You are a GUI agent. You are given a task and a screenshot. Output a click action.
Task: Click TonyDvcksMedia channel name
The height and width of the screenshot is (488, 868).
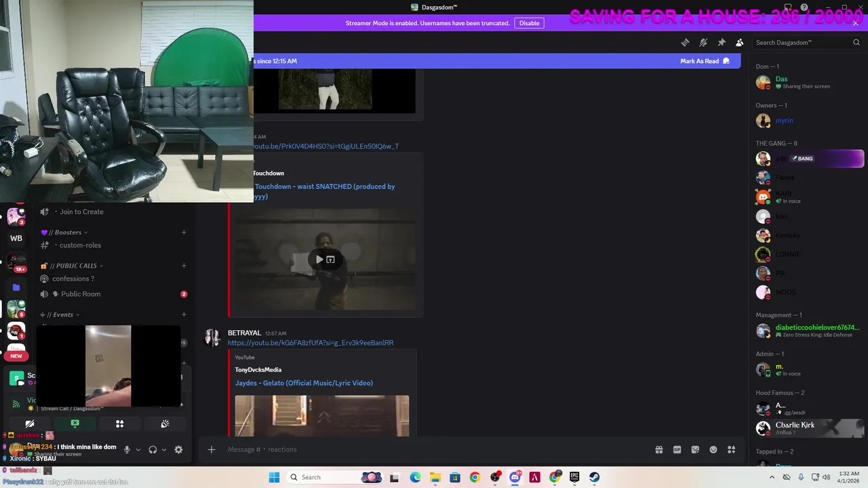pyautogui.click(x=258, y=369)
